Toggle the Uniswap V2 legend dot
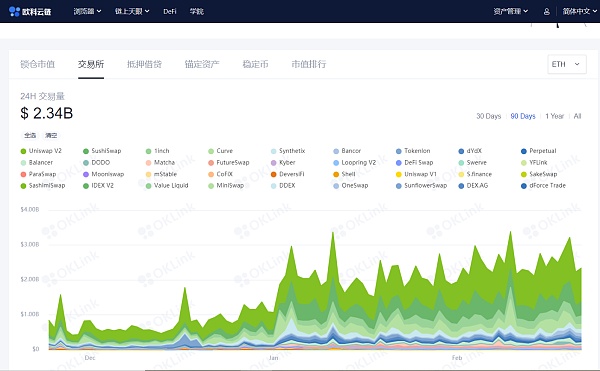The width and height of the screenshot is (600, 371). (x=23, y=151)
